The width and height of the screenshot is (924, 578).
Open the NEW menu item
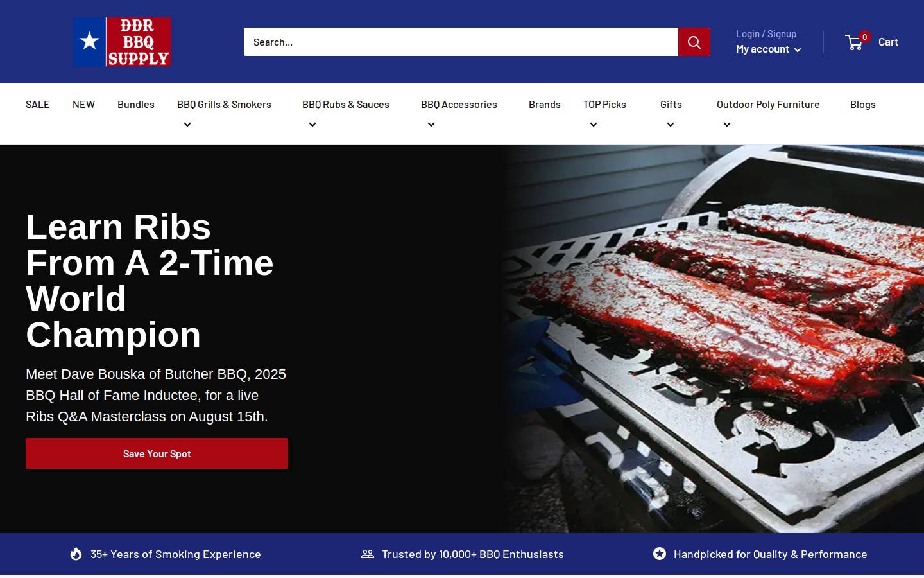tap(83, 104)
